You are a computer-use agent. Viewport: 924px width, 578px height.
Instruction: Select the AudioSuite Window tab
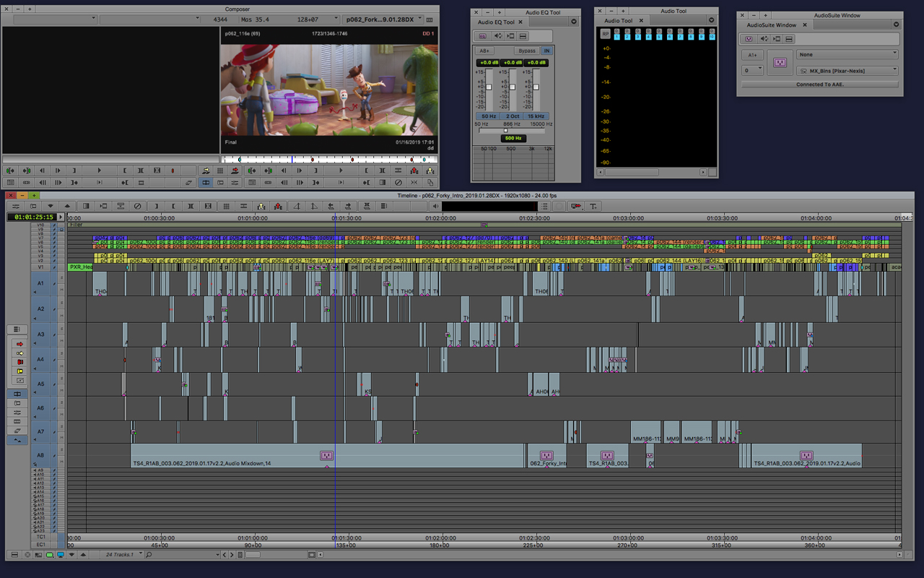[x=776, y=25]
